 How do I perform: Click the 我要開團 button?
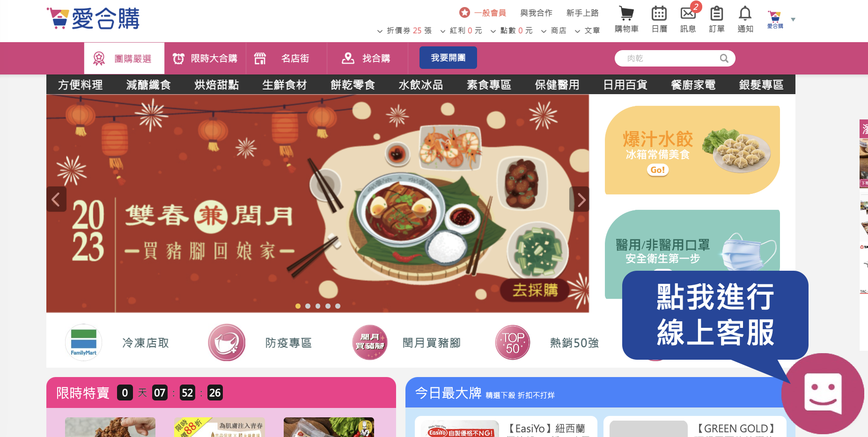pos(448,58)
